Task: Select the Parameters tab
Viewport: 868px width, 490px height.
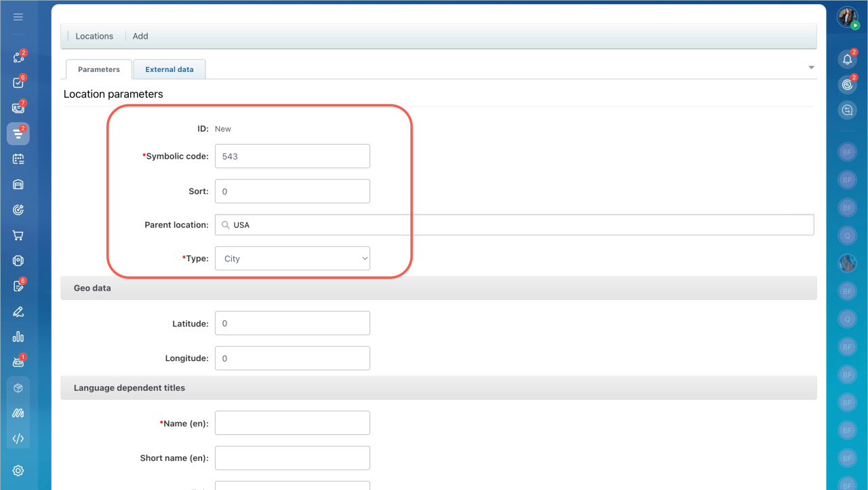Action: [x=99, y=69]
